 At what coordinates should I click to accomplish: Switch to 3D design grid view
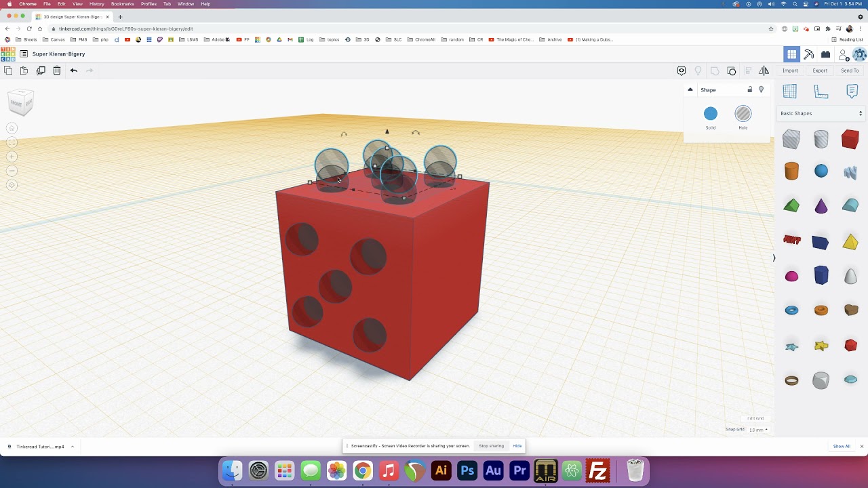pos(791,54)
